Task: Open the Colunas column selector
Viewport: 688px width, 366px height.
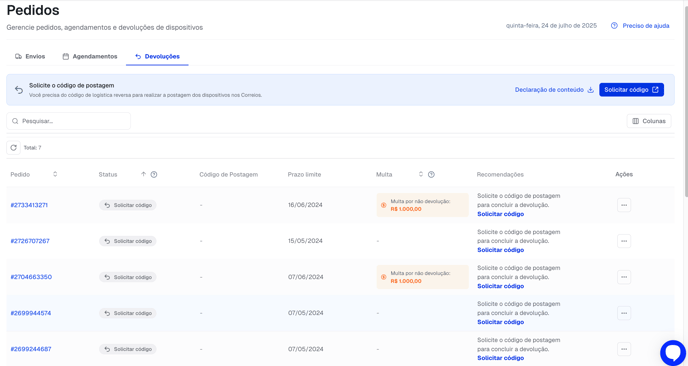Action: click(649, 121)
